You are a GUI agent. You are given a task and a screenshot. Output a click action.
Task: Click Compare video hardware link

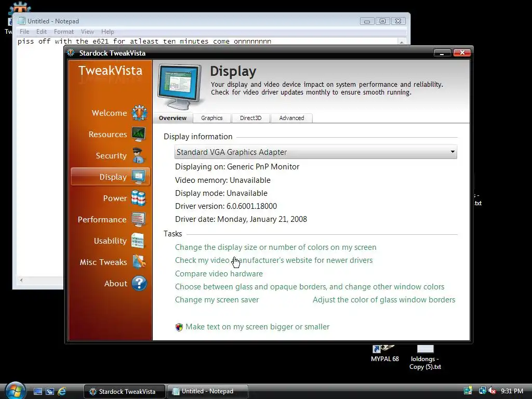click(219, 273)
